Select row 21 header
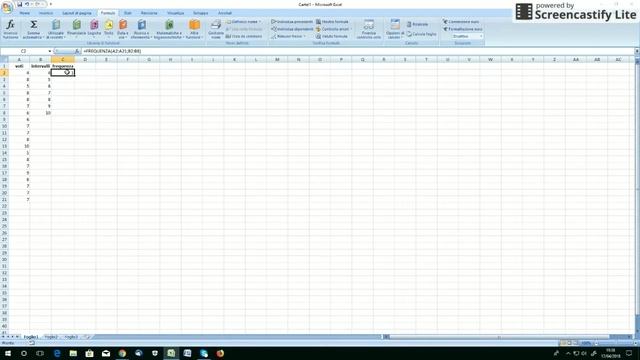The image size is (640, 360). [x=4, y=200]
